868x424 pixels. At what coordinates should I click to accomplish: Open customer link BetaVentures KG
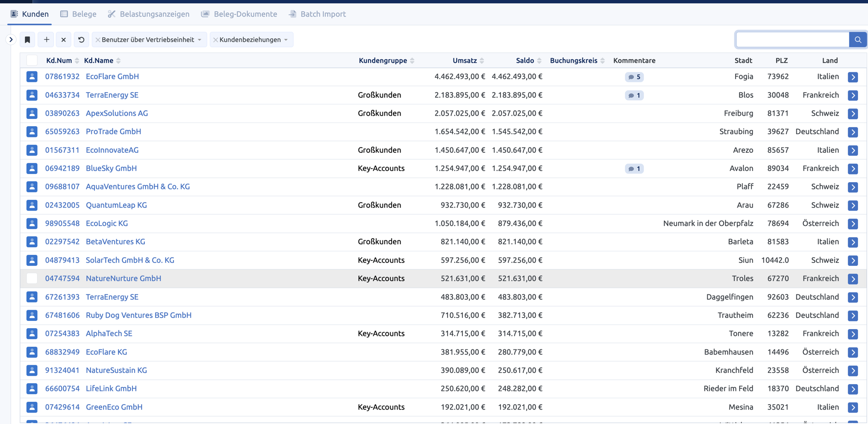point(115,242)
